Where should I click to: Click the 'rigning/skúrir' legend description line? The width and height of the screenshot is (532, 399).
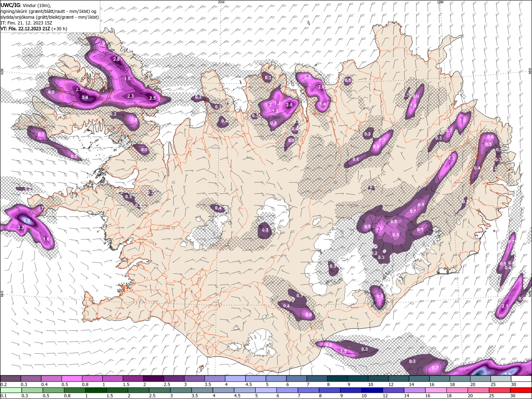pyautogui.click(x=49, y=11)
